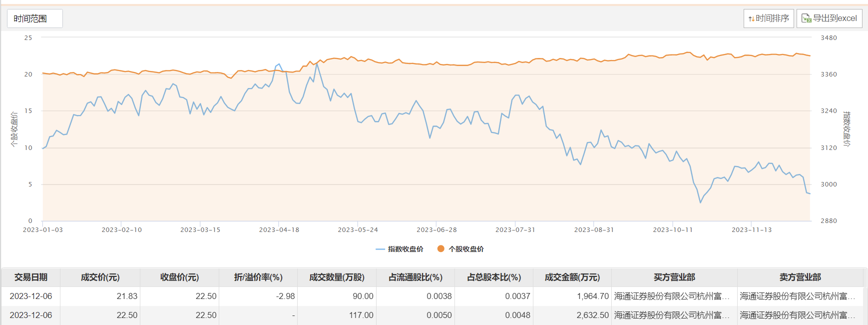The width and height of the screenshot is (868, 325).
Task: Click the 2023-04-18 x-axis date label
Action: (x=279, y=230)
